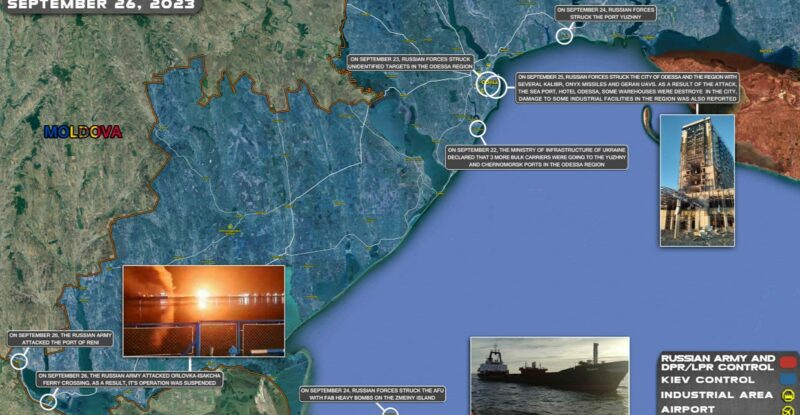Open the damaged hotel building photo

click(697, 180)
